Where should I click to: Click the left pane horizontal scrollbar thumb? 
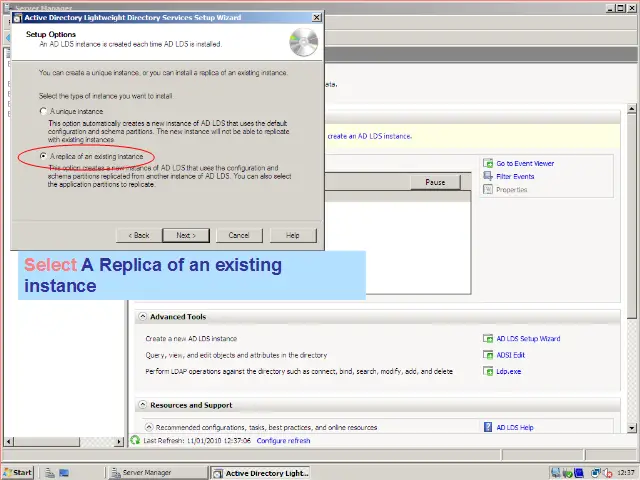click(x=47, y=441)
